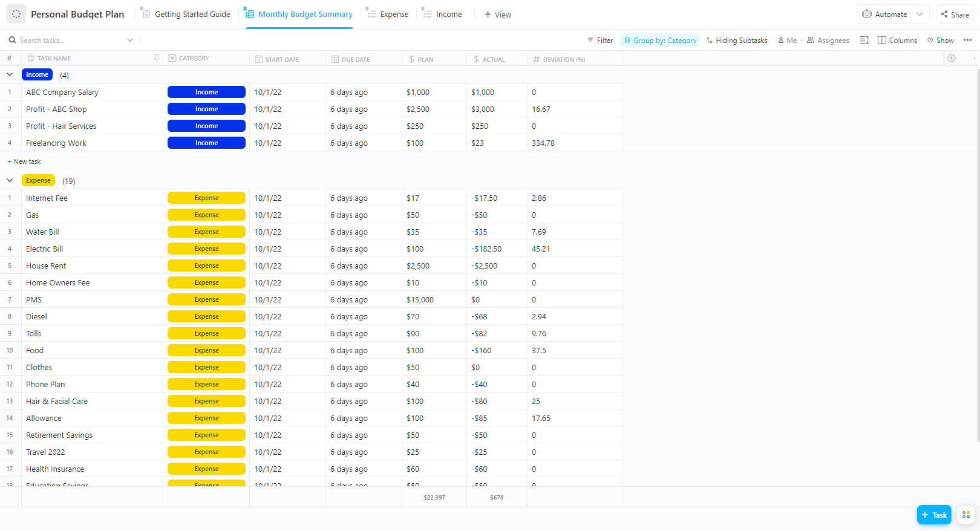Expand the Automate dropdown arrow
Screen dimensions: 980x531
pyautogui.click(x=920, y=14)
